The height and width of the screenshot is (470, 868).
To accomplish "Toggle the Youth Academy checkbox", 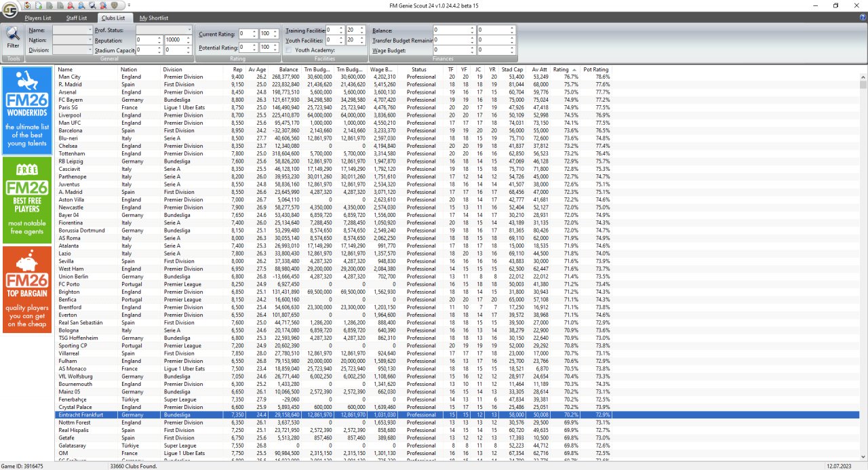I will click(288, 50).
